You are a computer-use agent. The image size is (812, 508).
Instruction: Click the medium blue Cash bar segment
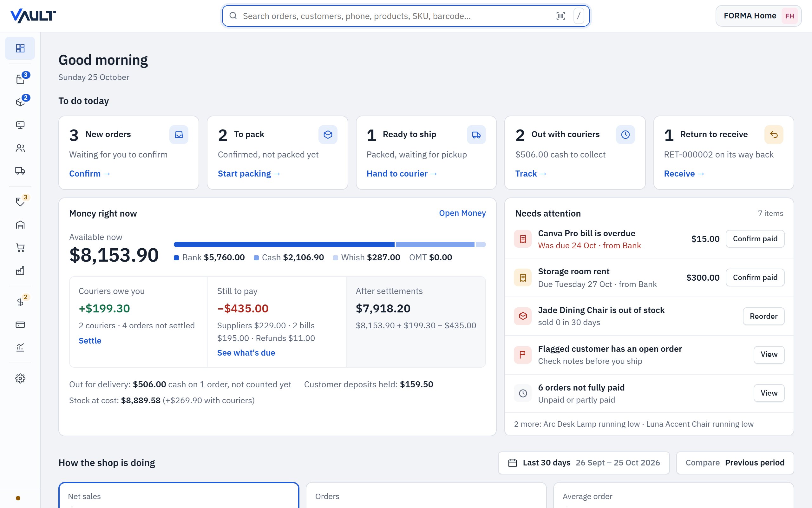[435, 244]
